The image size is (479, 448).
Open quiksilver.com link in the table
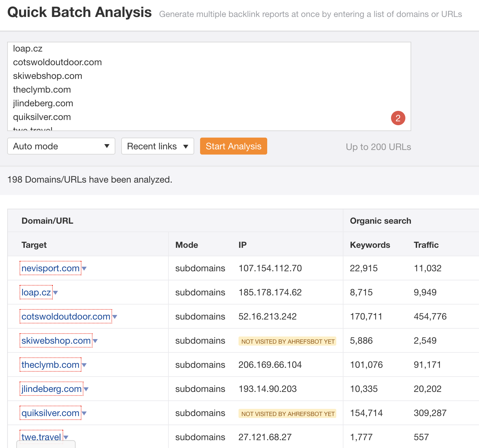click(x=51, y=413)
